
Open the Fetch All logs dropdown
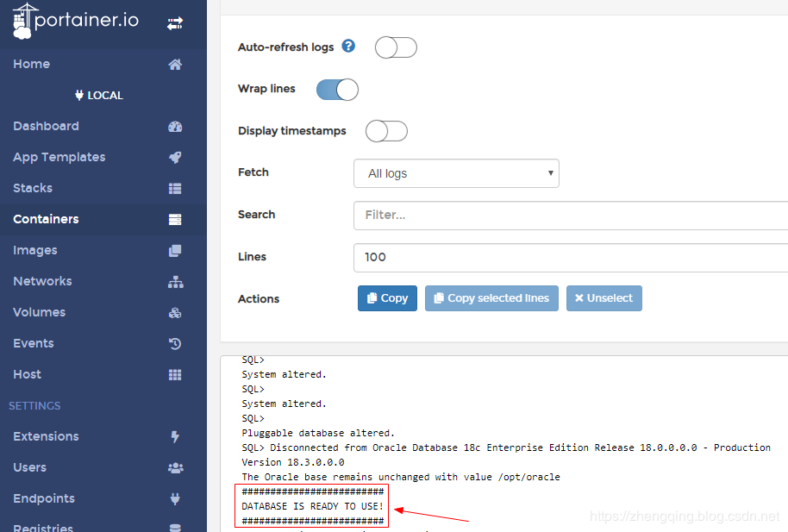456,173
